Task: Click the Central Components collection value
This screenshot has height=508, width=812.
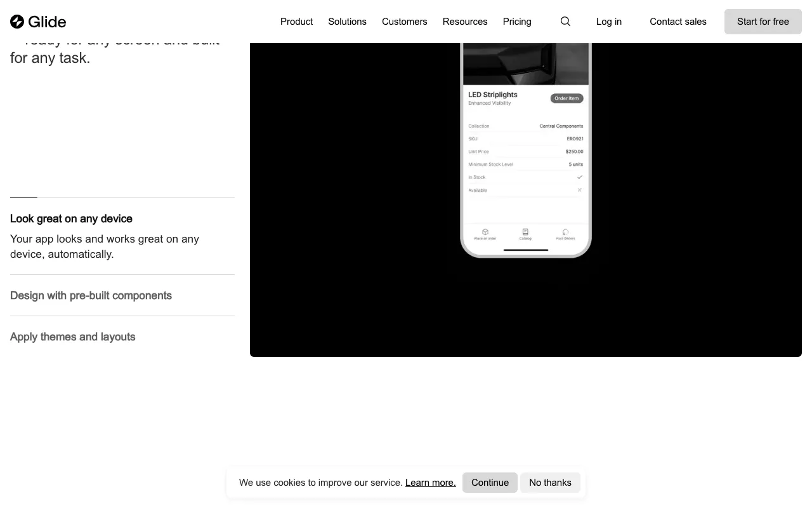Action: coord(561,126)
